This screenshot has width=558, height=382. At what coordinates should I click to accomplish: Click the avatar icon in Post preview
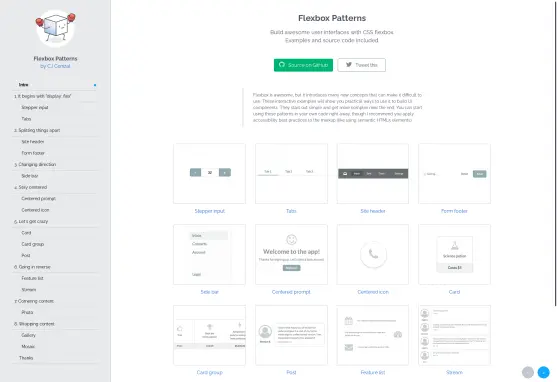click(265, 331)
